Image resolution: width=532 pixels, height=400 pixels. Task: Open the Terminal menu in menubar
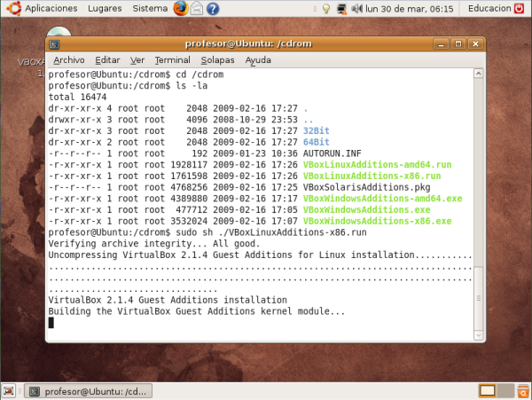[x=172, y=60]
